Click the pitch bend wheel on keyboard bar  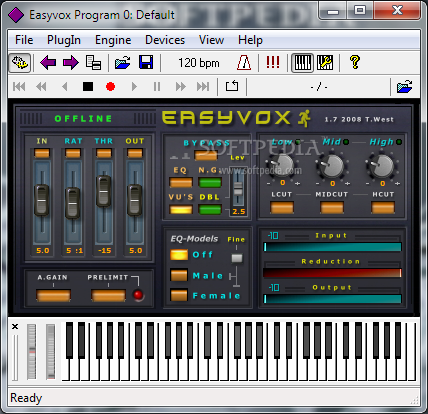pos(32,351)
